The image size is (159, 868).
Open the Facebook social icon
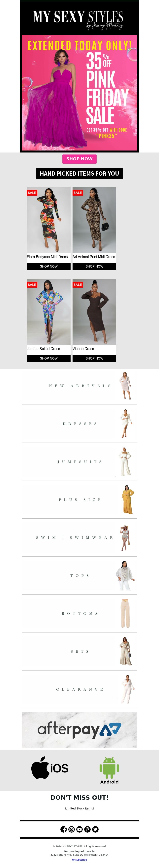pyautogui.click(x=64, y=829)
